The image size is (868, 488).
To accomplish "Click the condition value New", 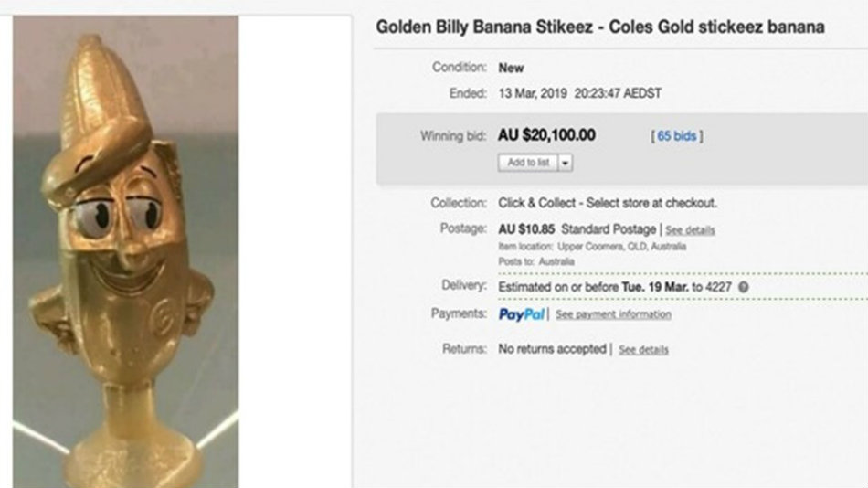I will [x=512, y=68].
